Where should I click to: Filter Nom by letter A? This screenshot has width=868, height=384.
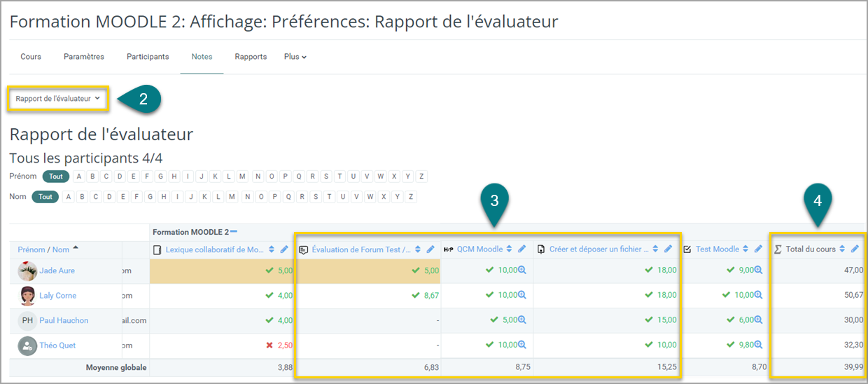click(x=69, y=197)
